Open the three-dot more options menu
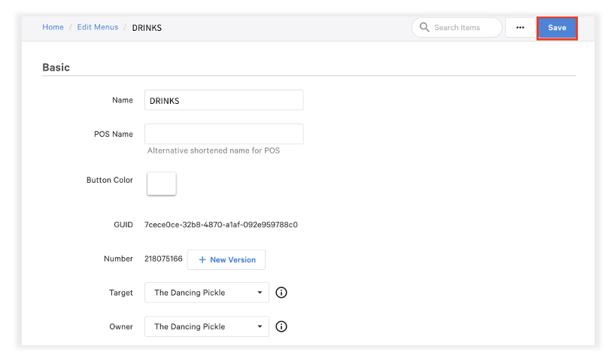The width and height of the screenshot is (614, 364). pyautogui.click(x=520, y=28)
